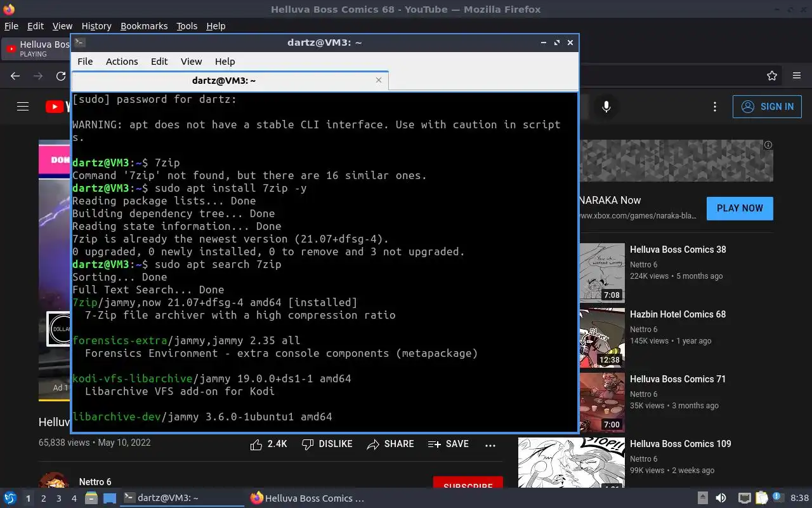The height and width of the screenshot is (508, 812).
Task: Reload the page in Firefox
Action: 61,76
